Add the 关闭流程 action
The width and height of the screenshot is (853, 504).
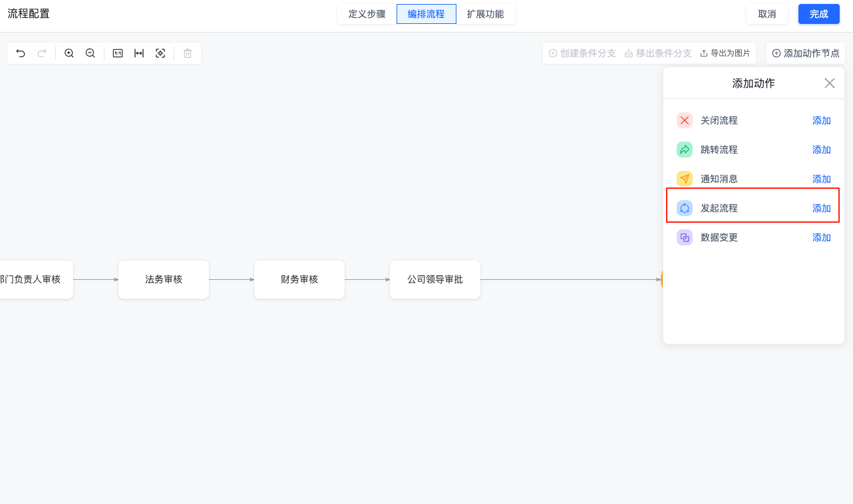[x=822, y=120]
